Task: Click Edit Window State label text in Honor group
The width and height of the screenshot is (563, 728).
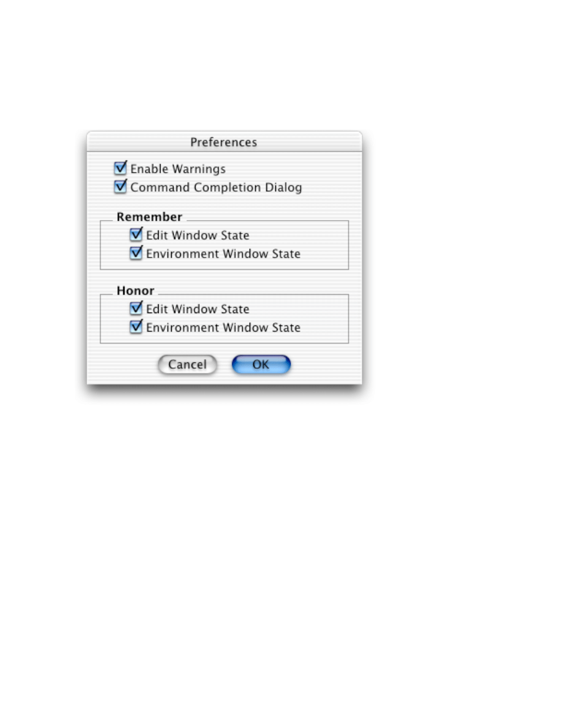Action: tap(197, 309)
